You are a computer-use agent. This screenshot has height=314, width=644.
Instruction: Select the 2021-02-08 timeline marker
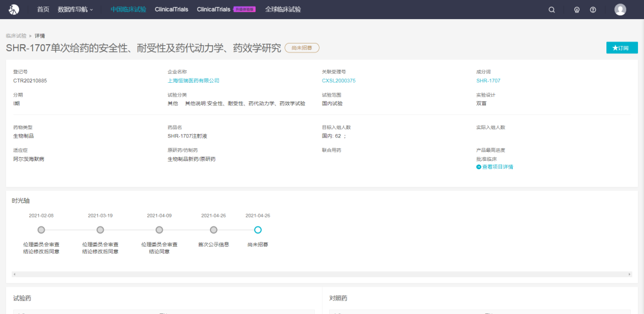[41, 230]
